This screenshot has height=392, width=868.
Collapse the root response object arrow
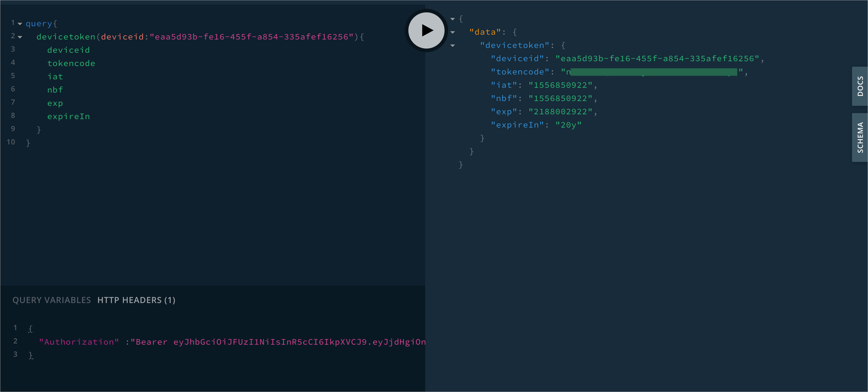[452, 19]
